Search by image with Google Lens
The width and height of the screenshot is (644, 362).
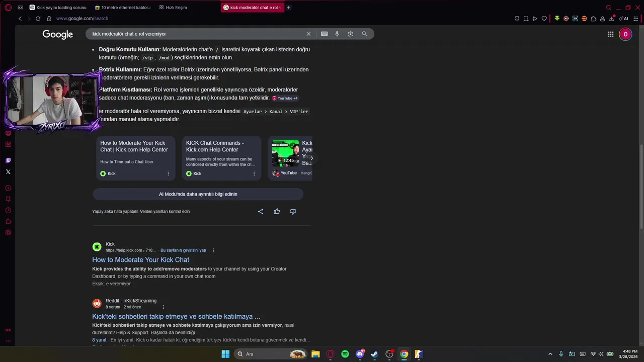click(350, 34)
